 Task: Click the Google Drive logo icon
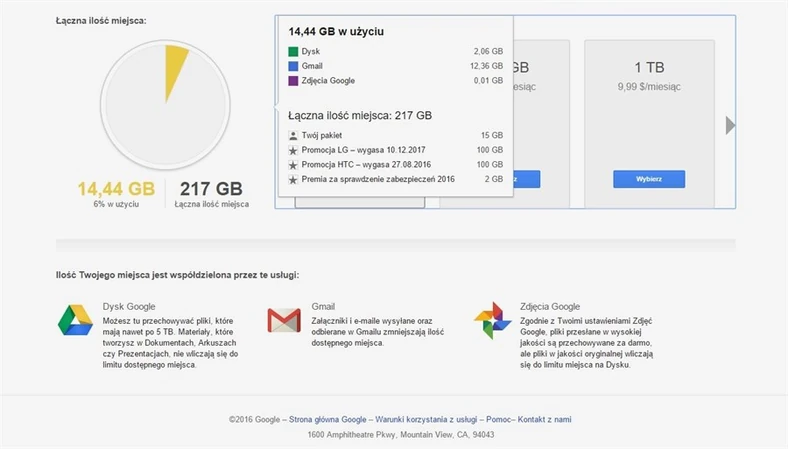point(75,320)
